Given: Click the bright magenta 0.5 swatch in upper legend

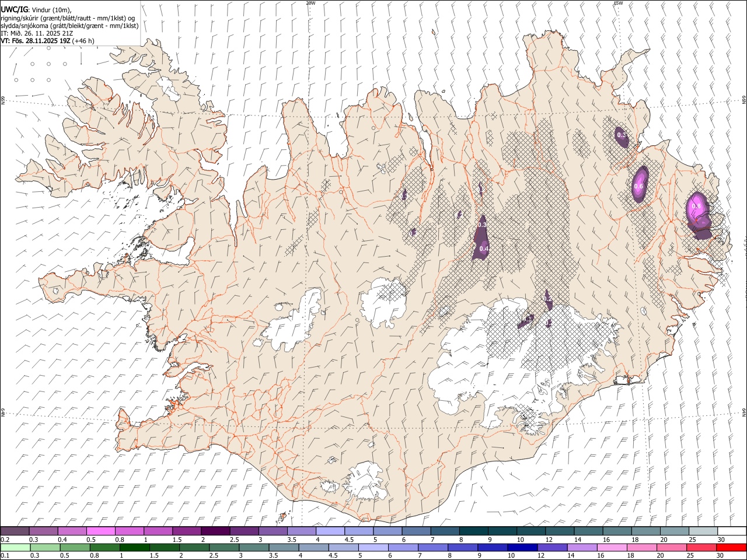Looking at the screenshot, I should click(x=101, y=531).
